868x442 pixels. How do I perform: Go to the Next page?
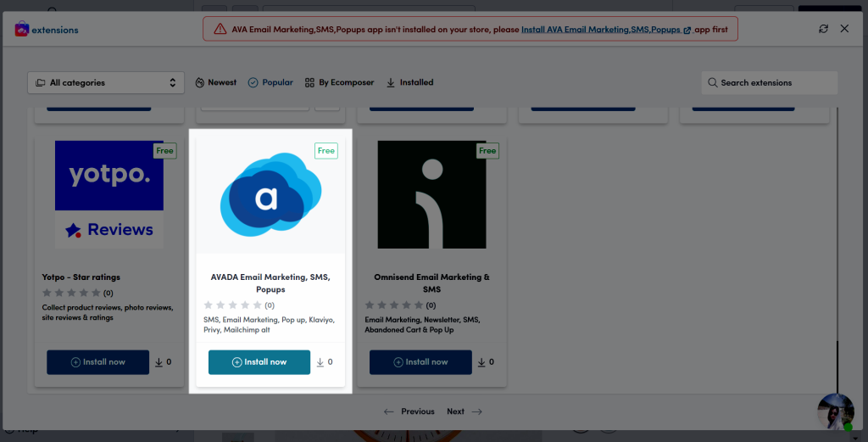coord(465,411)
